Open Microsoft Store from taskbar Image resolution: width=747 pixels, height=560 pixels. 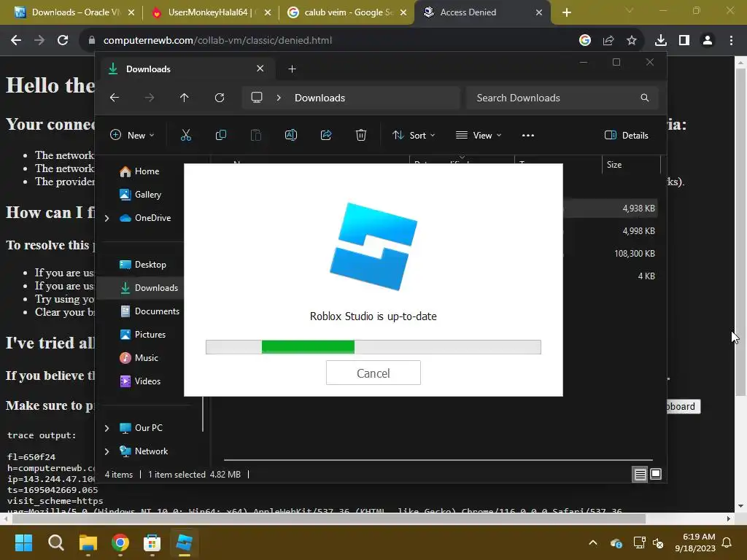152,542
